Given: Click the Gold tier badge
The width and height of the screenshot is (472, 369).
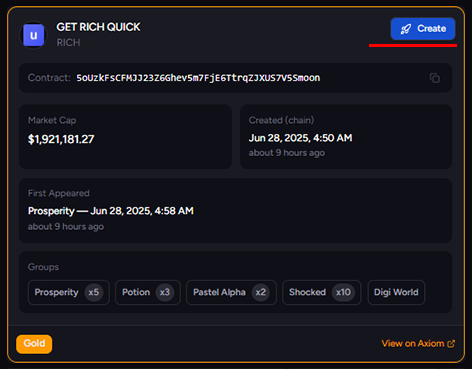Looking at the screenshot, I should coord(34,344).
